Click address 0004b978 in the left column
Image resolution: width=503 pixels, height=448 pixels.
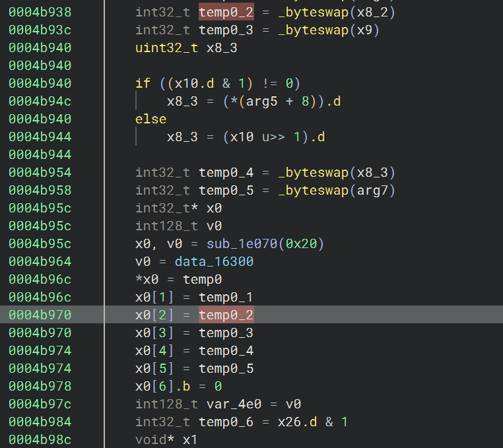pos(40,386)
